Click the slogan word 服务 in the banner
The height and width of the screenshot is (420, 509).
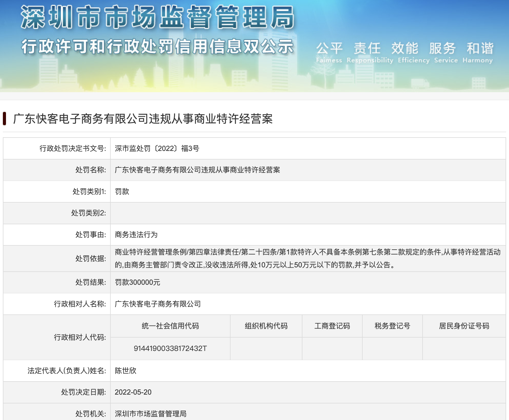(x=442, y=48)
